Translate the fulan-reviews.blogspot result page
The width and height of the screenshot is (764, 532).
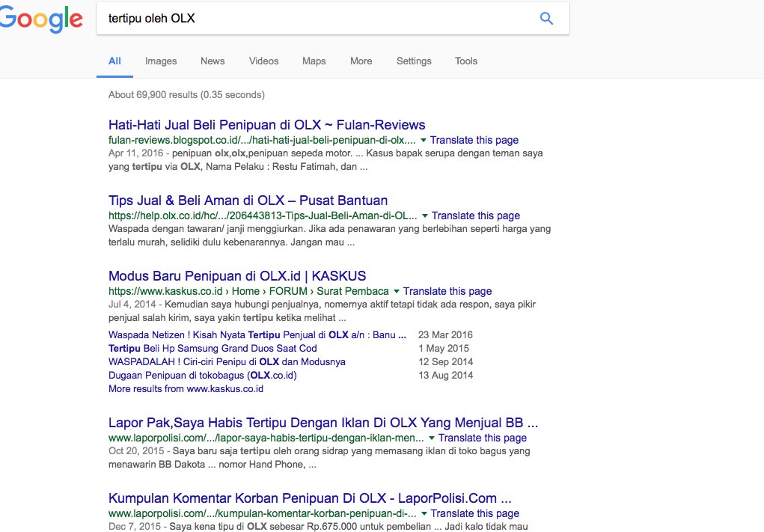[x=474, y=141]
